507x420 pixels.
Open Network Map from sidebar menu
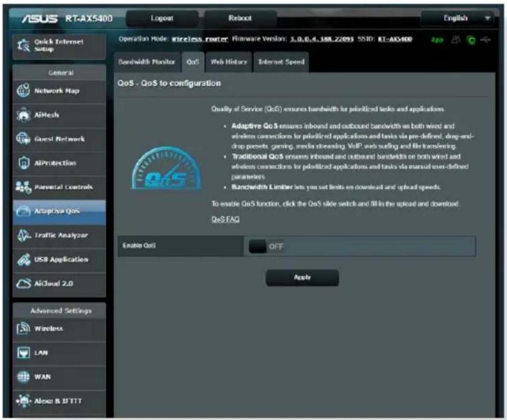tap(59, 91)
